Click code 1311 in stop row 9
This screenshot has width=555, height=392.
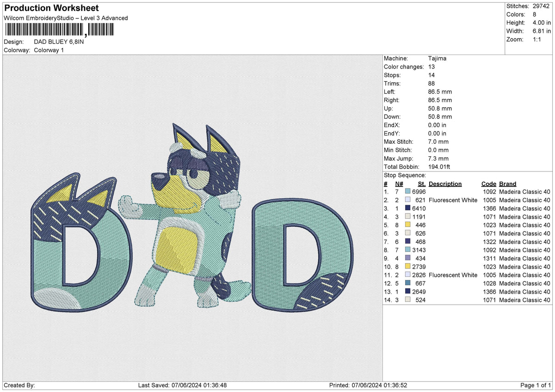coord(490,258)
